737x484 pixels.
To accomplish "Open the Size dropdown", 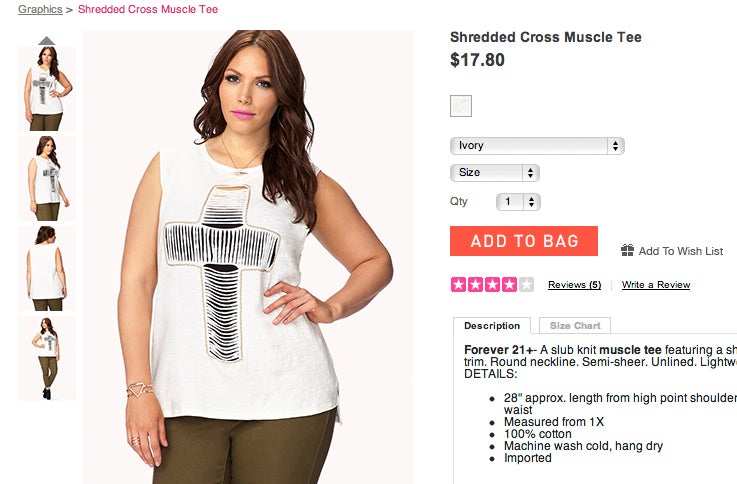I will [x=494, y=173].
